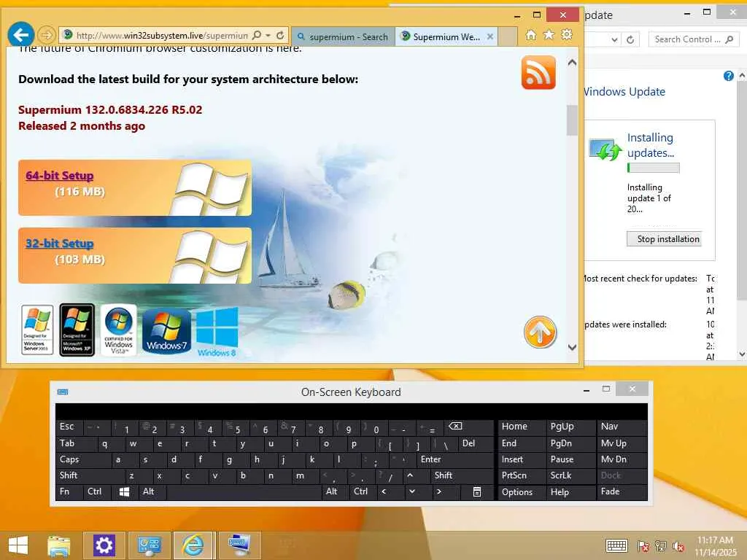Toggle Fade on the On-Screen Keyboard
The width and height of the screenshot is (747, 560).
click(x=622, y=492)
